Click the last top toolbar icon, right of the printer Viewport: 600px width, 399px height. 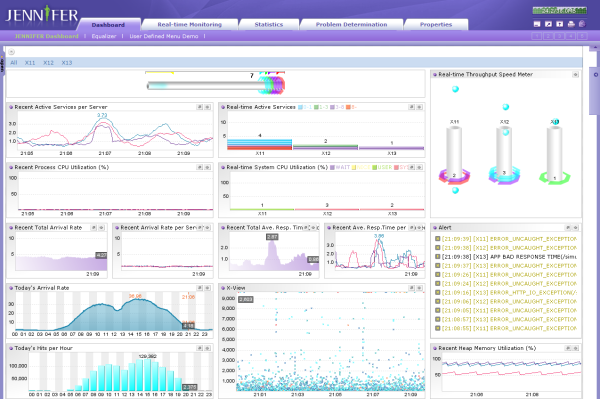(x=582, y=24)
